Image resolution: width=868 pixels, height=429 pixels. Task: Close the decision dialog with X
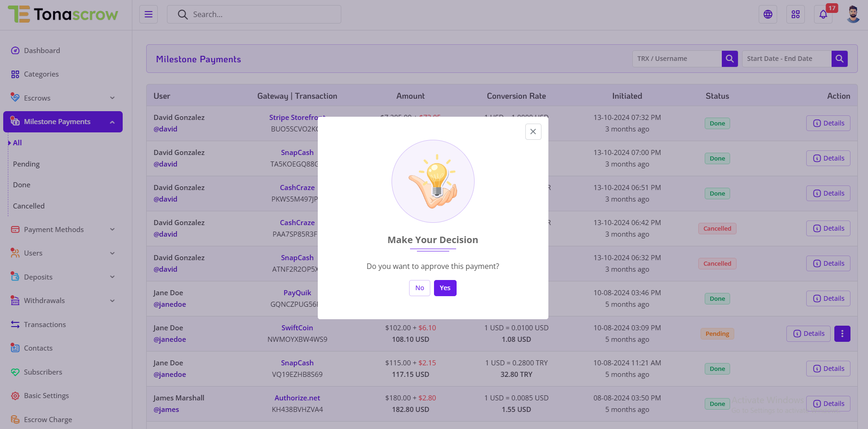533,131
